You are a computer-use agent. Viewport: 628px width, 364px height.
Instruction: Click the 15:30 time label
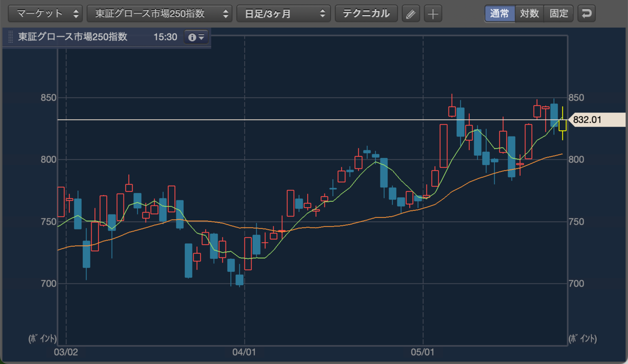pos(165,38)
